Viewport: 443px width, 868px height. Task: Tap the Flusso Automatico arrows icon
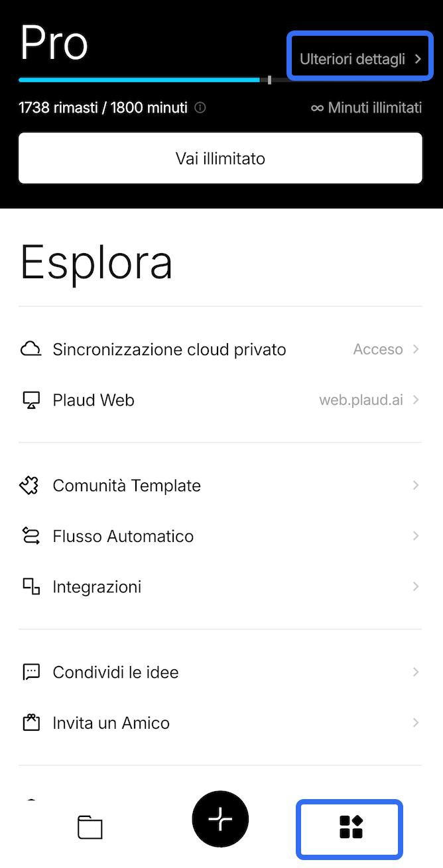pyautogui.click(x=31, y=536)
